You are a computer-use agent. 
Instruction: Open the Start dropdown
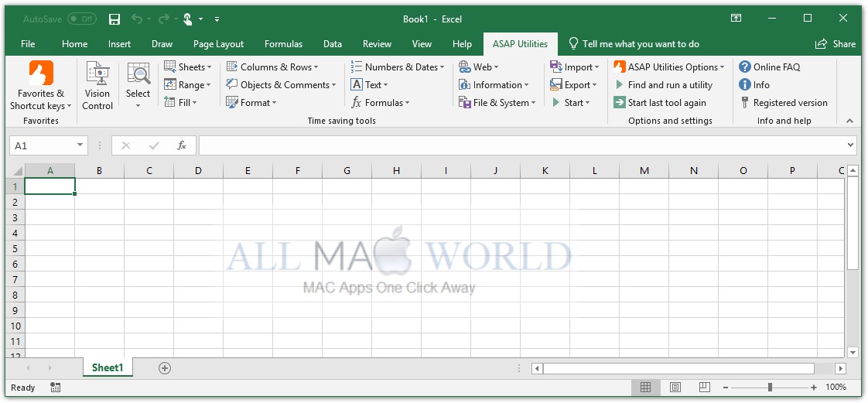570,102
